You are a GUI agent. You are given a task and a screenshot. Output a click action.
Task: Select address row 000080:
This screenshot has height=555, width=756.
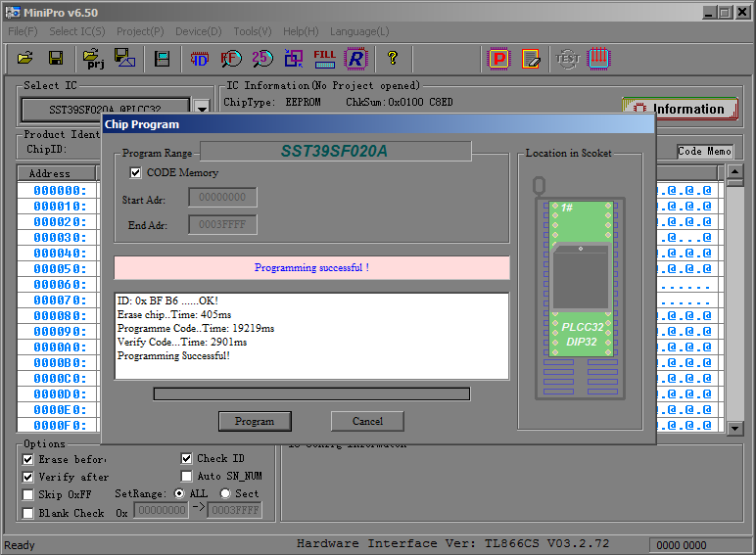click(x=60, y=315)
